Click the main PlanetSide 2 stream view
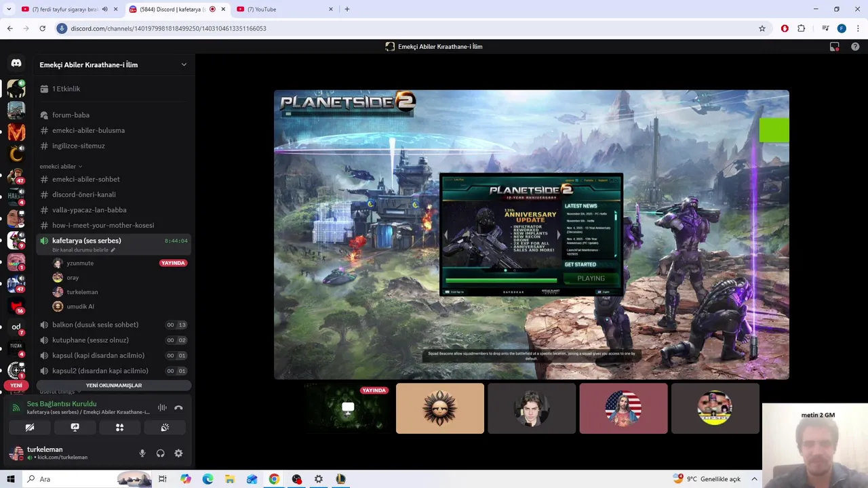 tap(532, 235)
